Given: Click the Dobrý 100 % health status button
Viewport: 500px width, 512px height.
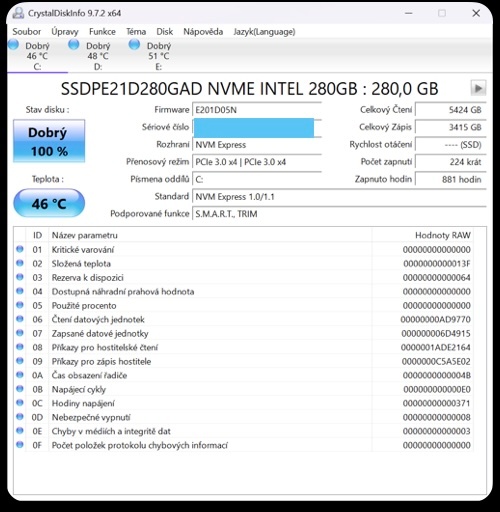Looking at the screenshot, I should coord(49,141).
